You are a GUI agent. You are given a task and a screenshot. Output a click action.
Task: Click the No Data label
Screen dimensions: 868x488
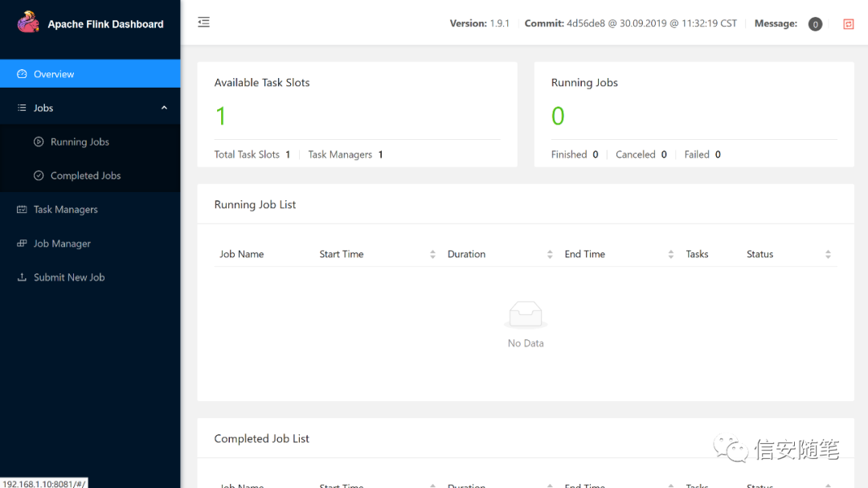coord(526,342)
